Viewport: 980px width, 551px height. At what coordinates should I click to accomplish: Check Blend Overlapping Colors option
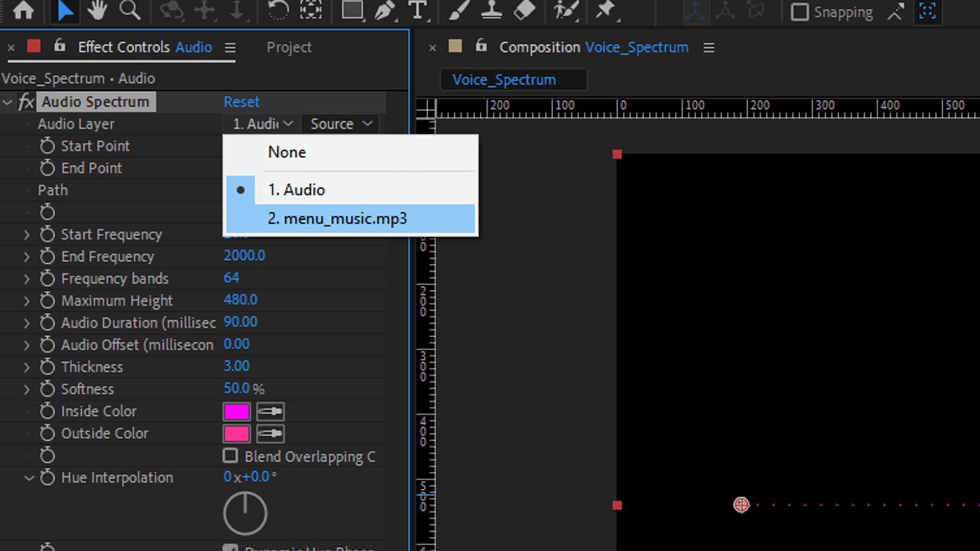pos(231,456)
